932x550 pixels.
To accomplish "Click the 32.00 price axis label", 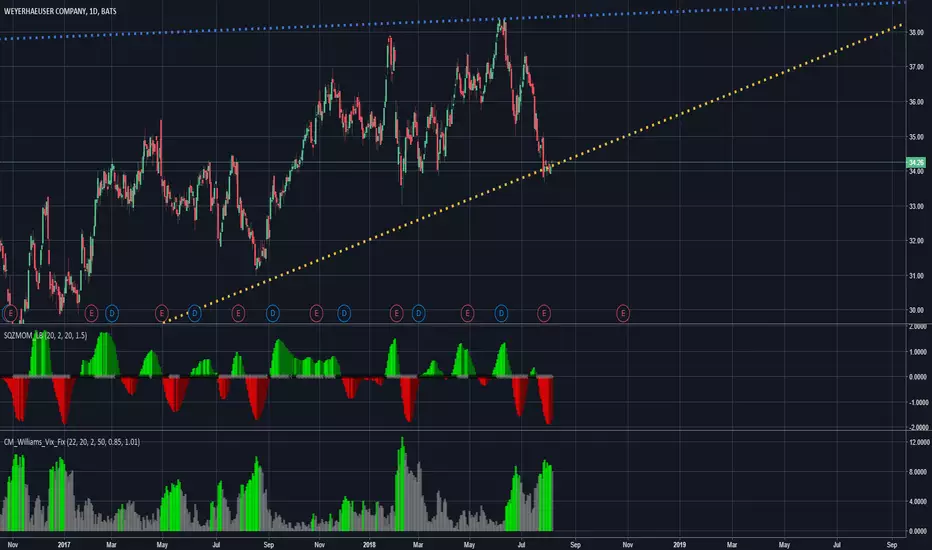I will pos(916,241).
